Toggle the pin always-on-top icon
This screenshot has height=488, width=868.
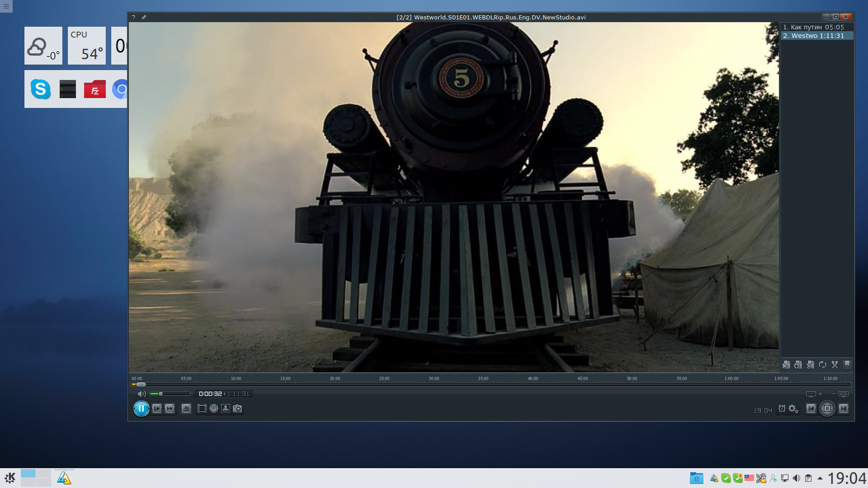coord(144,17)
